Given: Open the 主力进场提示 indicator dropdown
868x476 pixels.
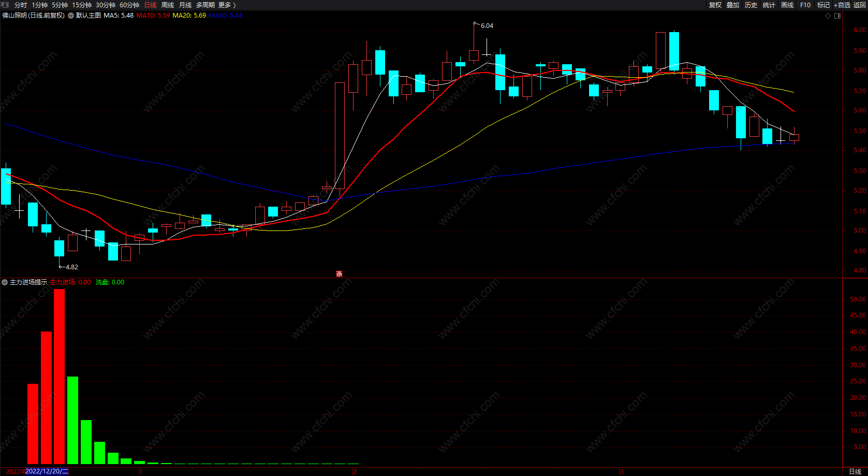Looking at the screenshot, I should point(5,282).
